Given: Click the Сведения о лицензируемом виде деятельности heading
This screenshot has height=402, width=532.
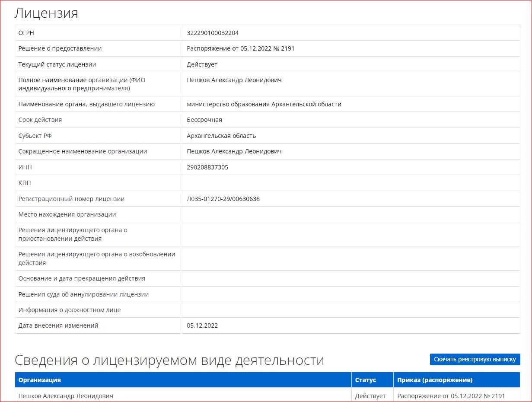Looking at the screenshot, I should pyautogui.click(x=169, y=360).
